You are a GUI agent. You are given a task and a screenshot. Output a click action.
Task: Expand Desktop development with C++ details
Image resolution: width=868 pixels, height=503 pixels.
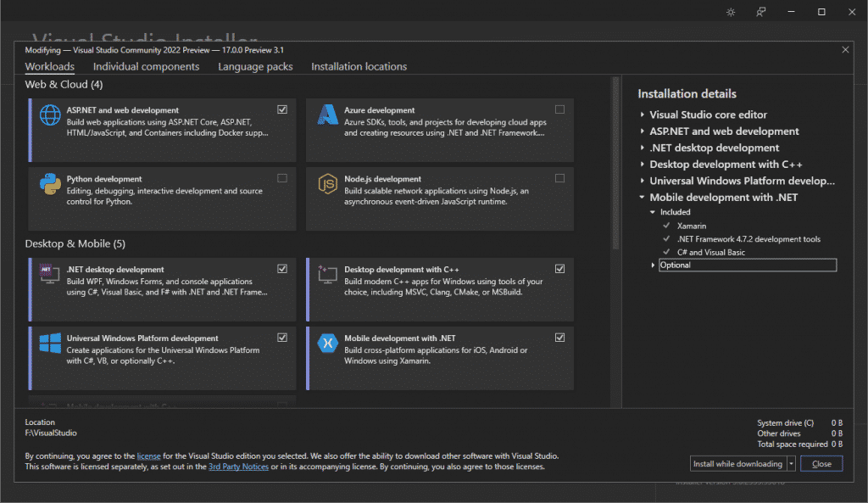(x=643, y=165)
